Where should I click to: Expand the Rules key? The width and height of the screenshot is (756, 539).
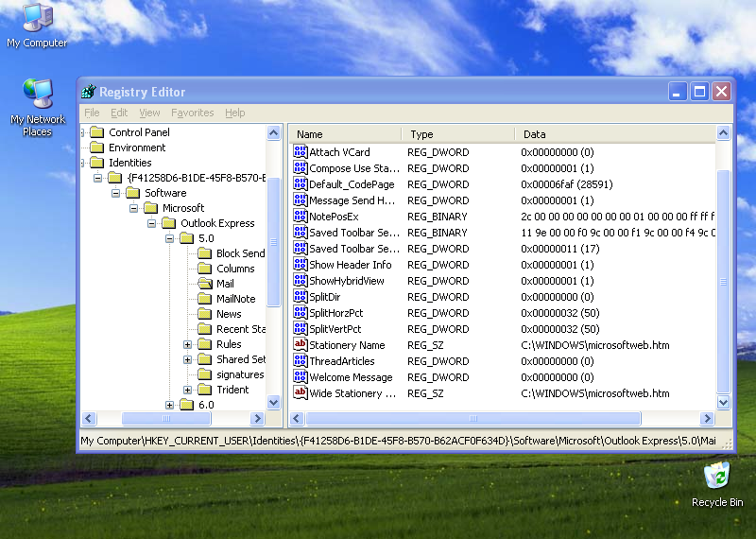click(x=187, y=344)
